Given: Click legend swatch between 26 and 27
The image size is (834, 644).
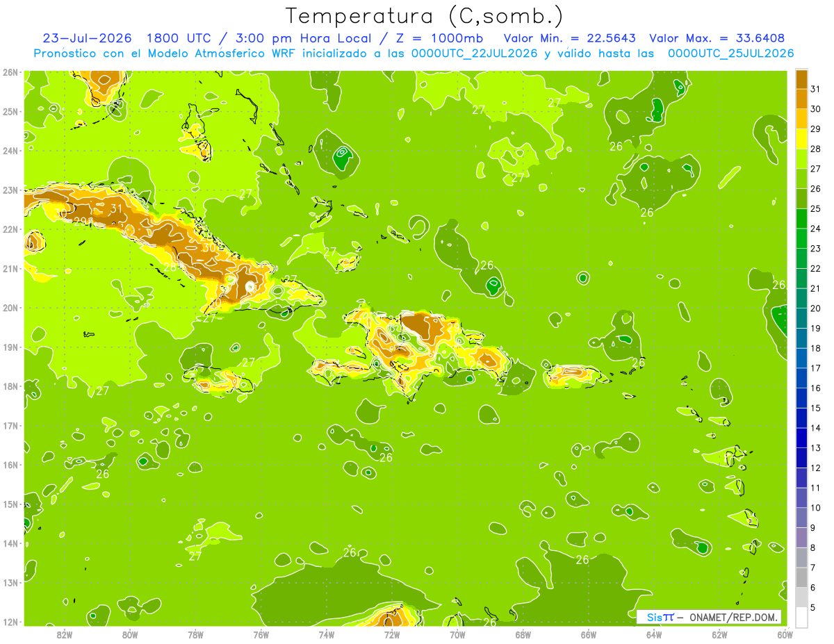Looking at the screenshot, I should tap(801, 179).
